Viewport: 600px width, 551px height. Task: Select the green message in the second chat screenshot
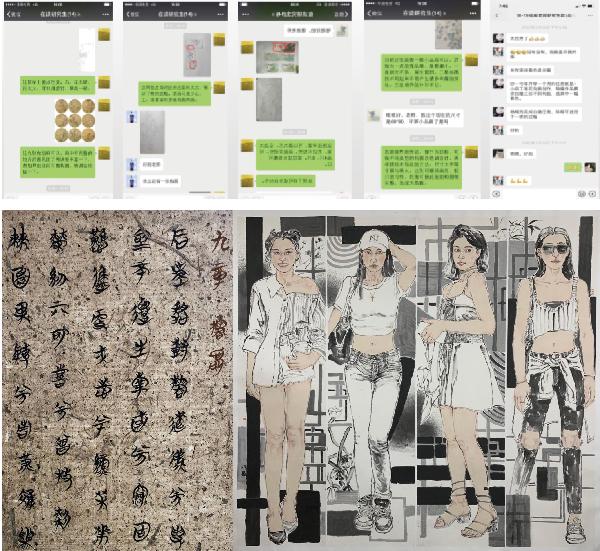click(x=174, y=93)
